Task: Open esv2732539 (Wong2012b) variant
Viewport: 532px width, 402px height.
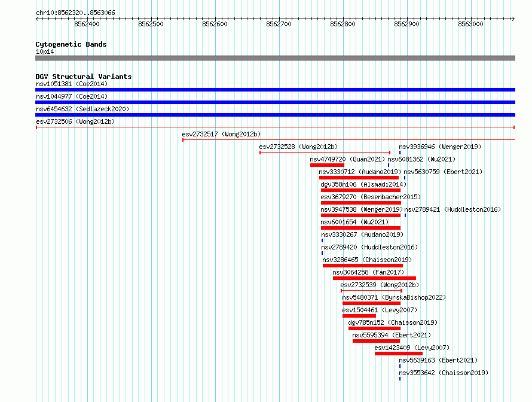Action: tap(380, 285)
